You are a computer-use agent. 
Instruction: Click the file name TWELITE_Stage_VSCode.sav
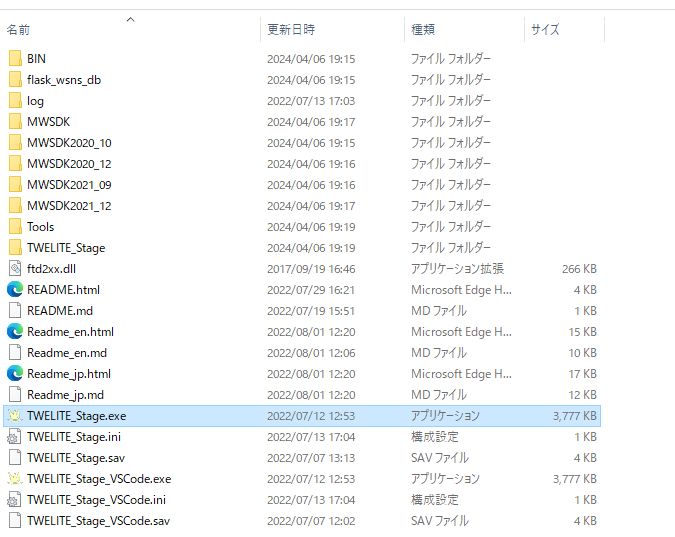click(99, 521)
